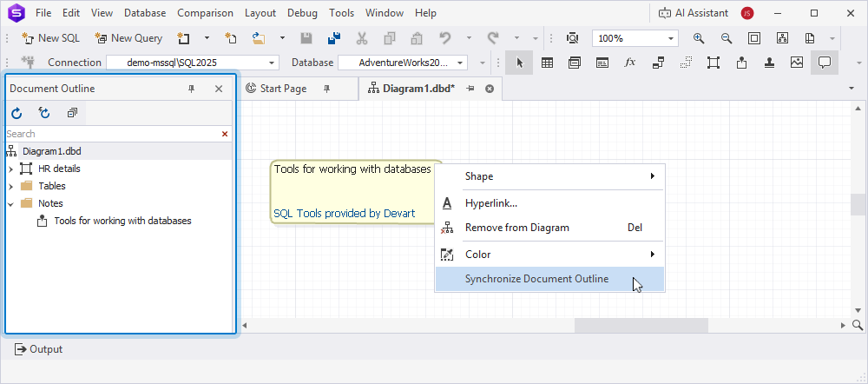Click the grayed-out Save icon
This screenshot has height=384, width=868.
click(x=306, y=38)
